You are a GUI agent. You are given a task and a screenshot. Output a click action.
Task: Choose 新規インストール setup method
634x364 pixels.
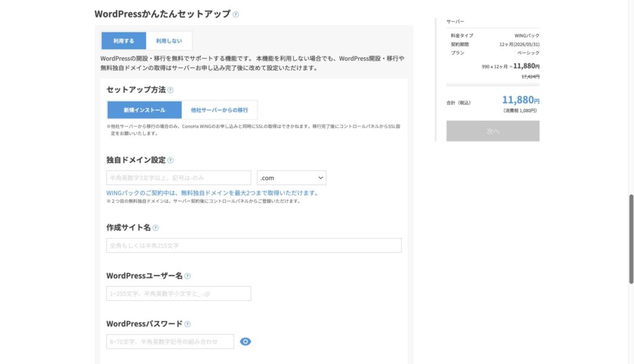[144, 110]
